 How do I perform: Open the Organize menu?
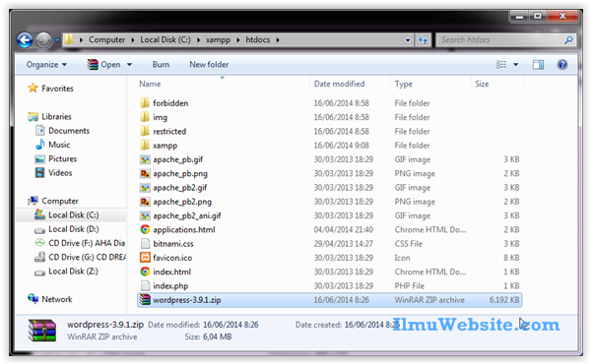click(x=46, y=64)
